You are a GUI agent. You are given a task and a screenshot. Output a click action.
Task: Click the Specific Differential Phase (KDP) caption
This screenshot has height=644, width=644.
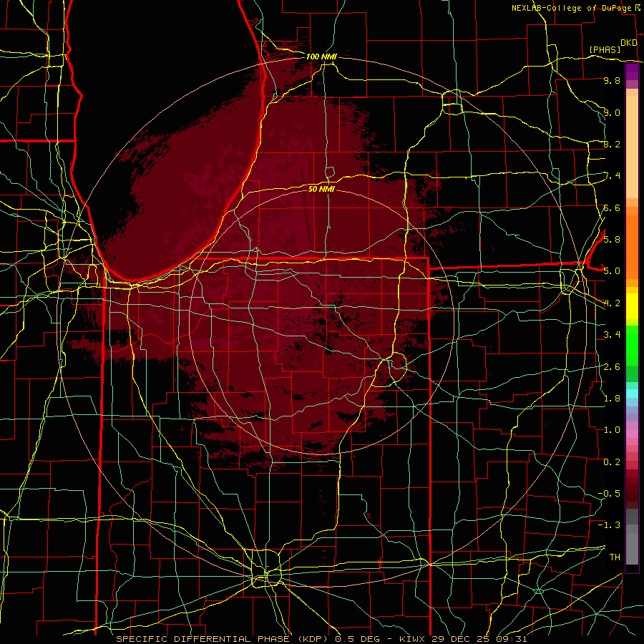223,639
